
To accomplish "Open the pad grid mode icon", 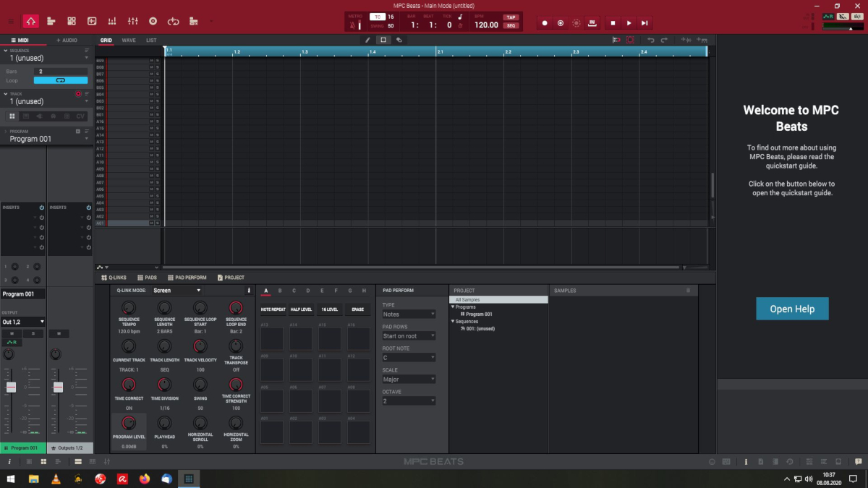I will pyautogui.click(x=72, y=22).
